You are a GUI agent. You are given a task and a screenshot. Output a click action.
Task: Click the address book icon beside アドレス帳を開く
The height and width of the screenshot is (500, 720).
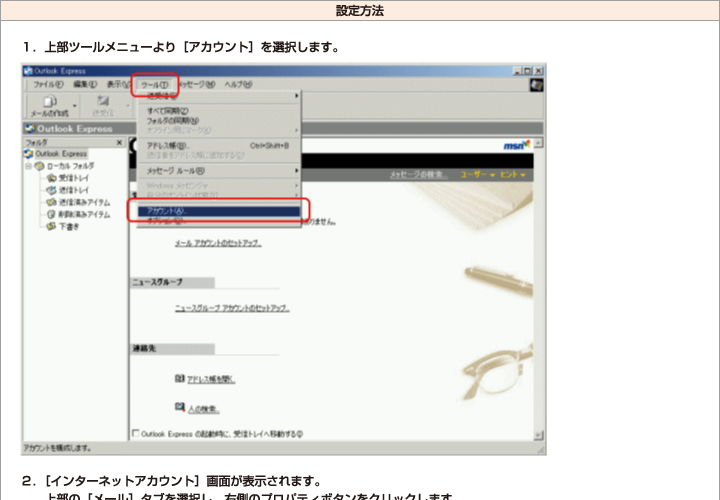pyautogui.click(x=180, y=378)
